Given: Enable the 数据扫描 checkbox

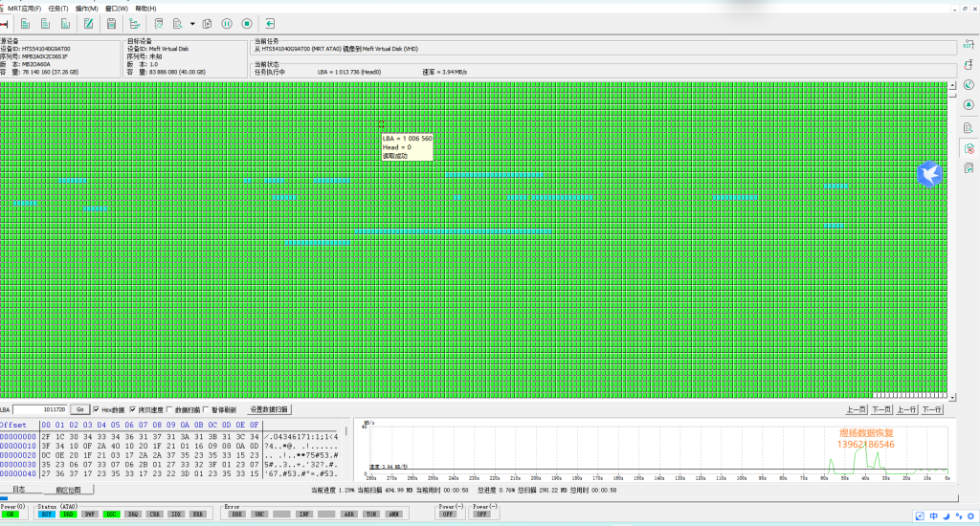Looking at the screenshot, I should point(169,410).
